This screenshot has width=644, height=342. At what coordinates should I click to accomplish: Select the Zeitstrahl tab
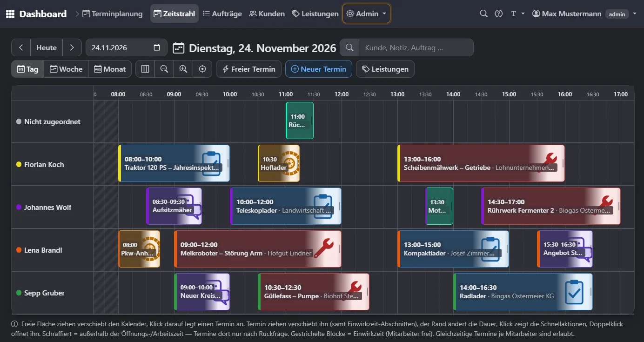coord(174,14)
